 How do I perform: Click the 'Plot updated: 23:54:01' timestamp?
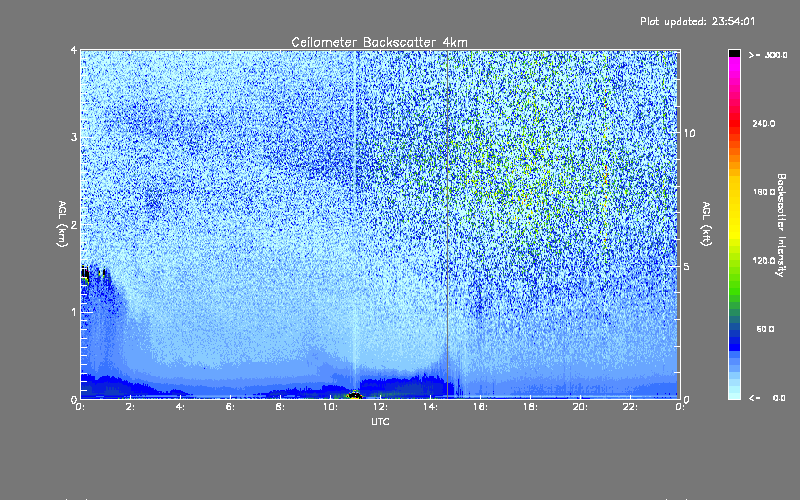(x=697, y=21)
